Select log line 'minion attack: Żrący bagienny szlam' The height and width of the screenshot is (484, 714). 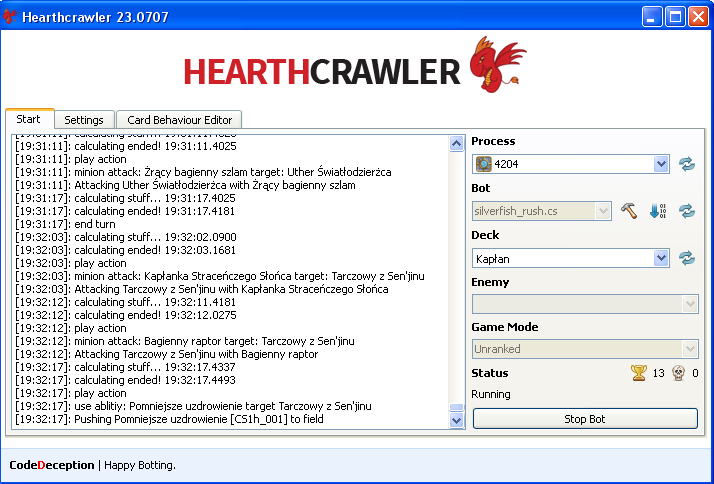[x=203, y=172]
